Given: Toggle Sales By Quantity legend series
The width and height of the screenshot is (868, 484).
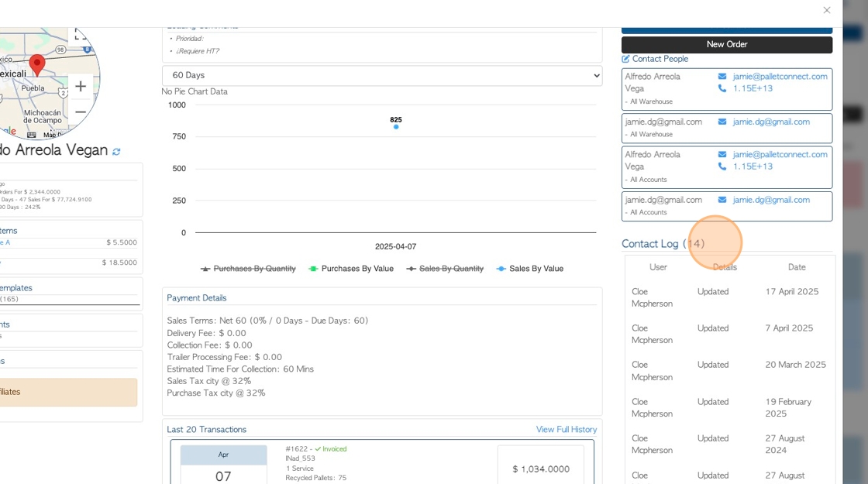Looking at the screenshot, I should [x=445, y=269].
